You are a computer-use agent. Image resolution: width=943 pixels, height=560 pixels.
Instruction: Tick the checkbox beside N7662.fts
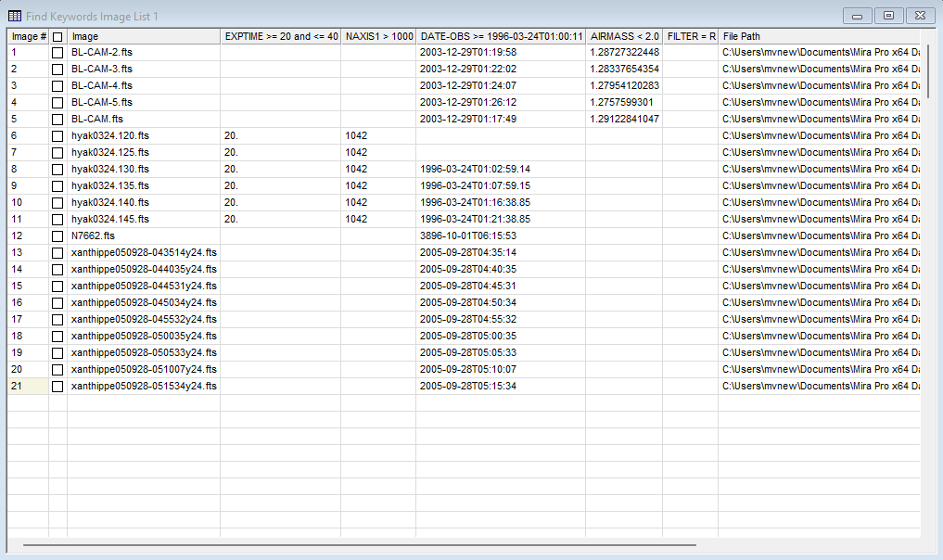pos(57,236)
